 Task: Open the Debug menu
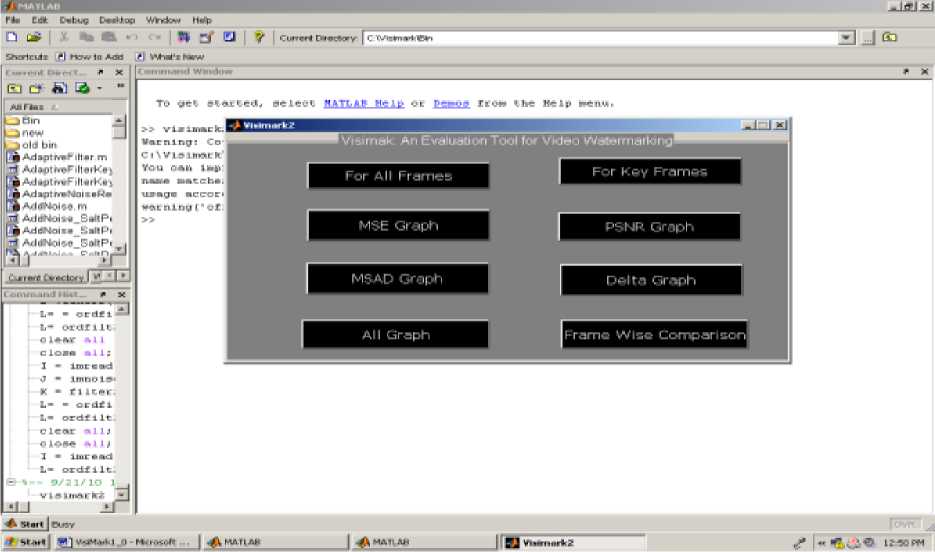[73, 20]
